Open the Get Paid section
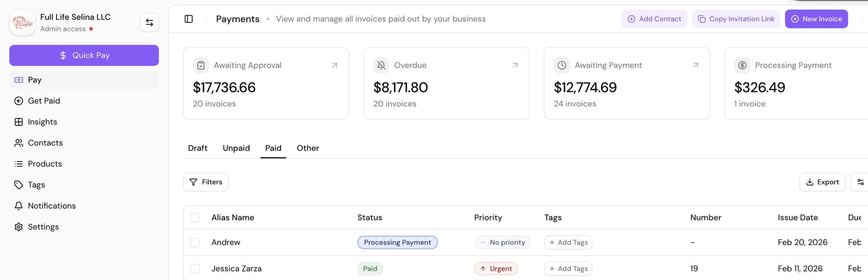Screen dimensions: 868x280 point(84,101)
